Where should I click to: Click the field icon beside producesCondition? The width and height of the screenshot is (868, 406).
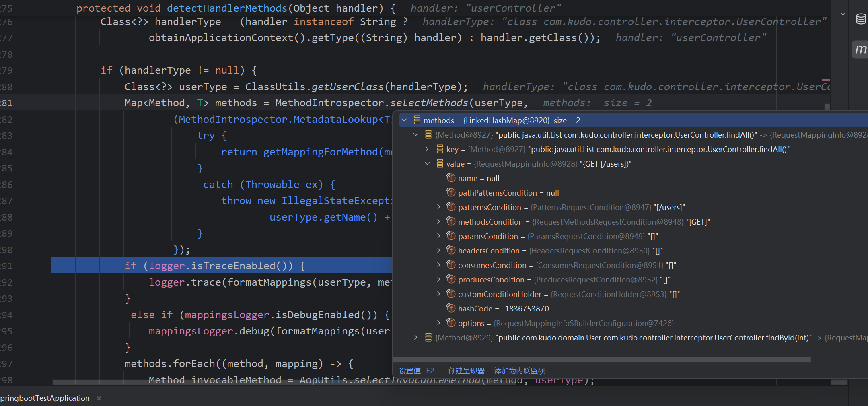[451, 279]
